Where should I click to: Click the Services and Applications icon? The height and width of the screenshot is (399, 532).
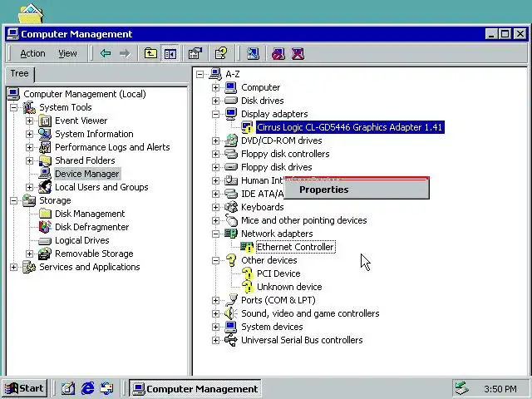(x=29, y=267)
